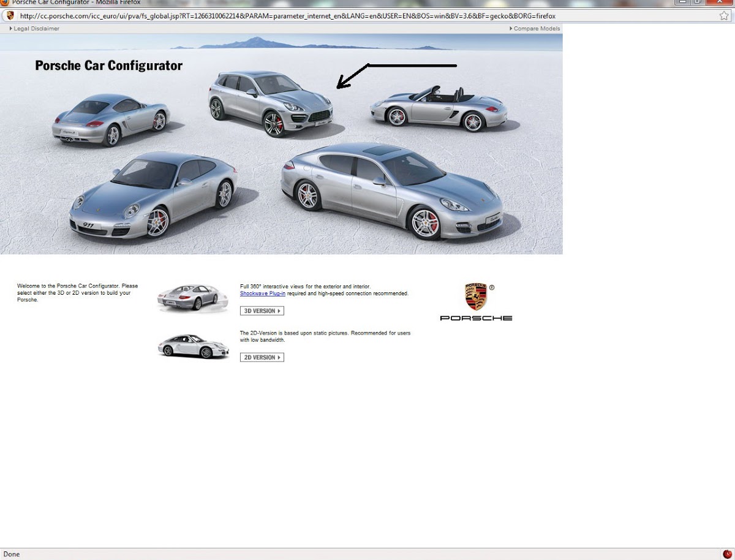
Task: Select the silver Cayenne SUV
Action: pyautogui.click(x=270, y=103)
